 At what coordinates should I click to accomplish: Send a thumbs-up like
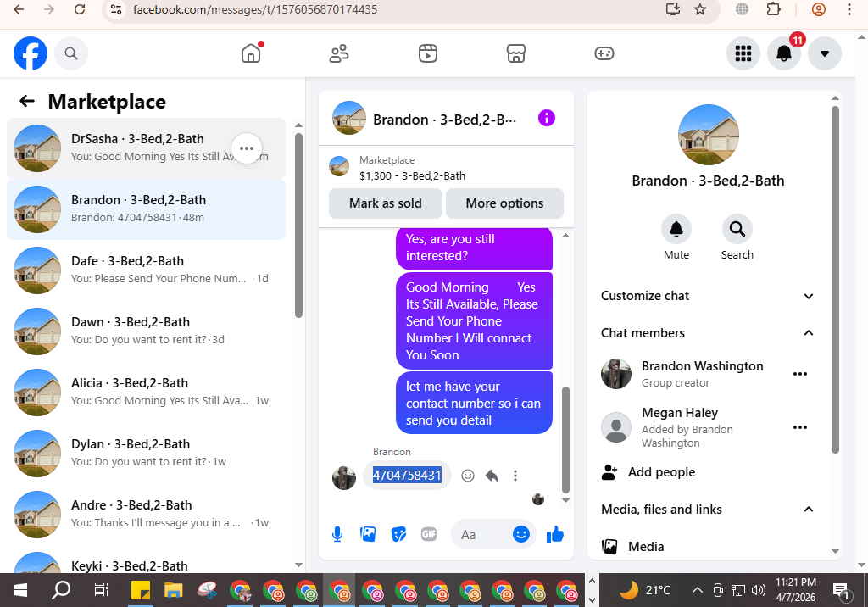[554, 534]
